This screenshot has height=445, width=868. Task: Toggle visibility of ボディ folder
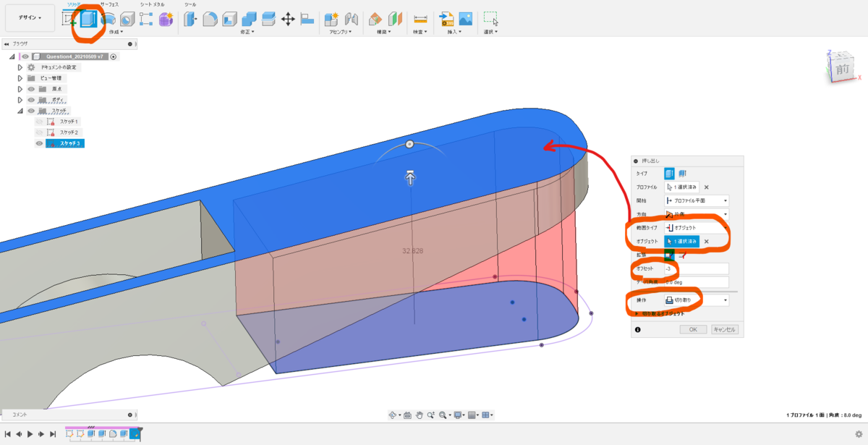coord(31,100)
